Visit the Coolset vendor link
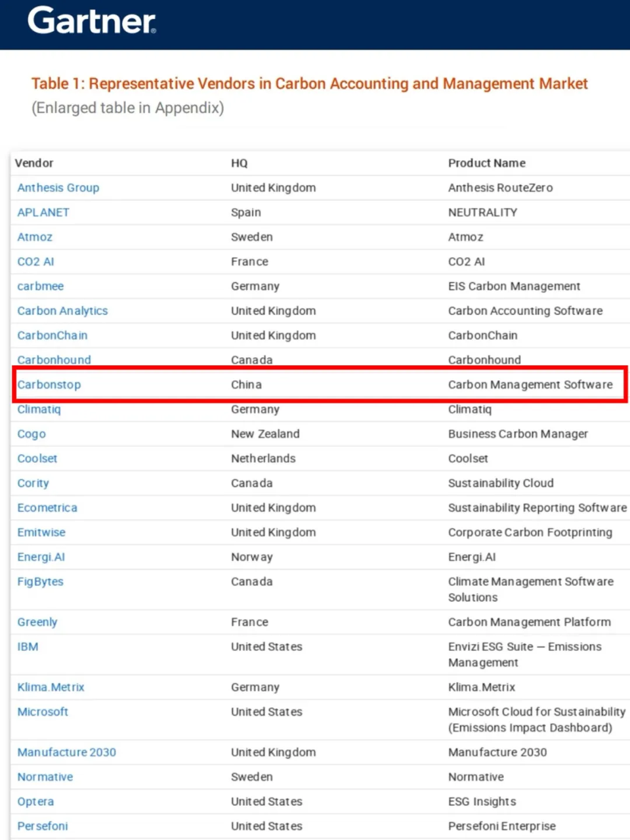The width and height of the screenshot is (630, 840). [x=37, y=459]
